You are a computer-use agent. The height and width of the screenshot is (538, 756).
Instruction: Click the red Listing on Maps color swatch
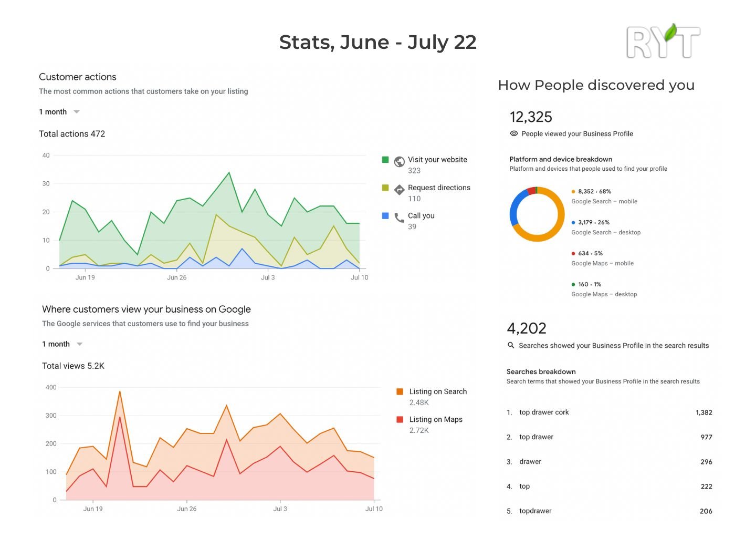[x=400, y=419]
